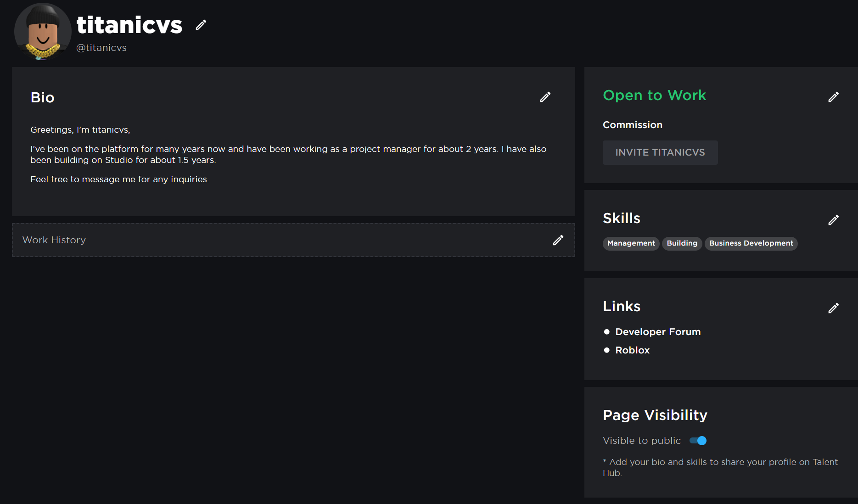Select the Management skill tag
Image resolution: width=858 pixels, height=504 pixels.
[631, 243]
